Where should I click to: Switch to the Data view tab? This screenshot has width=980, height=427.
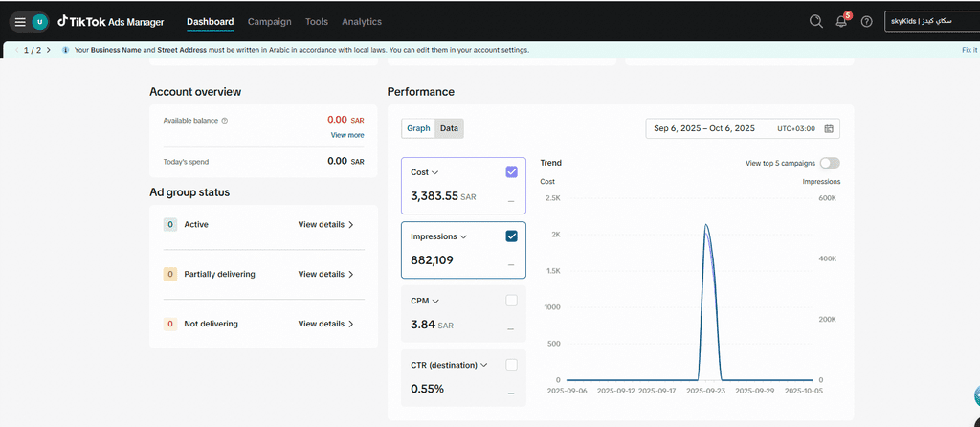[x=449, y=128]
